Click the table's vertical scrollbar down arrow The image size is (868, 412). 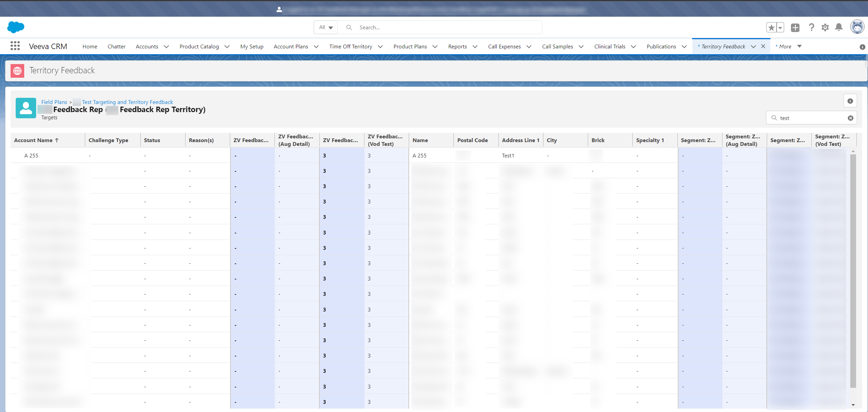click(x=853, y=405)
